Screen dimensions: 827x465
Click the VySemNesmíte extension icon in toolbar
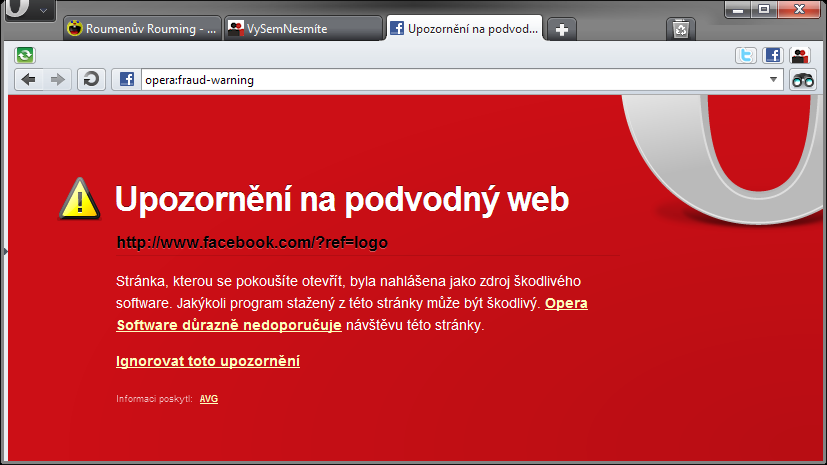(800, 55)
